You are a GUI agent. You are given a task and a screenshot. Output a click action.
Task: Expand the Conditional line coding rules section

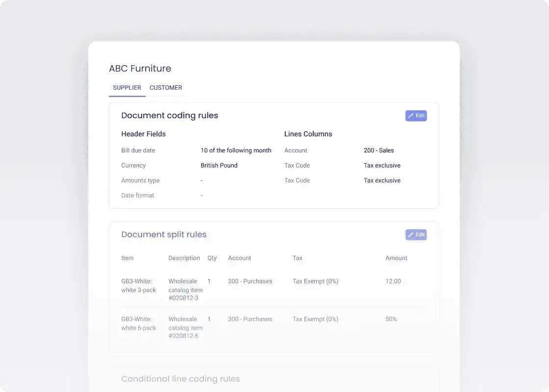pos(180,379)
